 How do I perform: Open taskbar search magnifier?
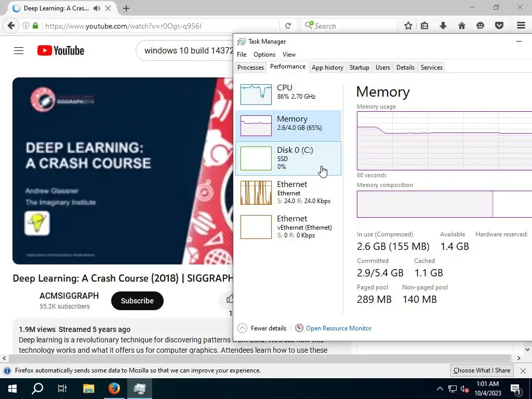pos(37,389)
